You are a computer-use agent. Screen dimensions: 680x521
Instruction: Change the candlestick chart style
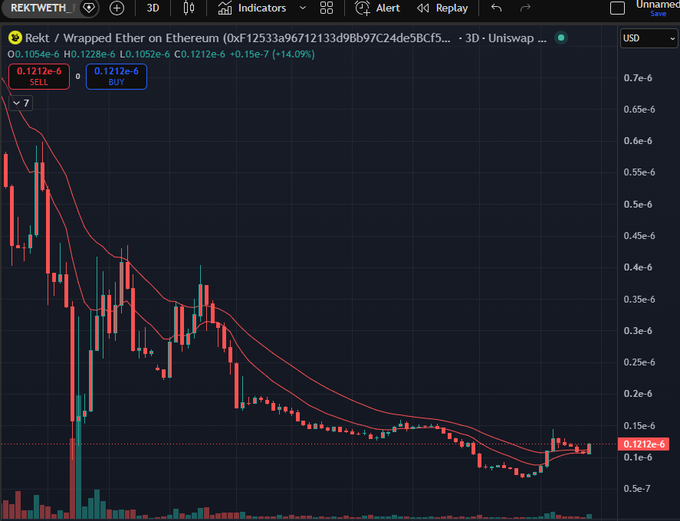pyautogui.click(x=189, y=8)
